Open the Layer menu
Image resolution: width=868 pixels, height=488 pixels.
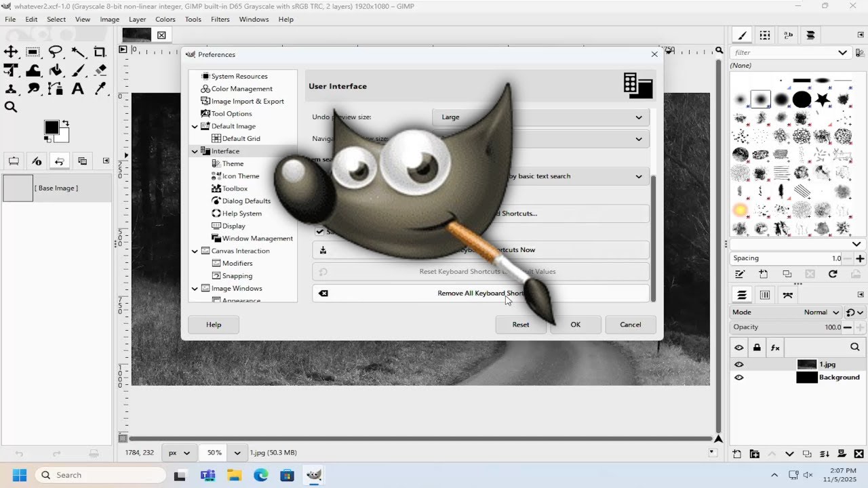[137, 19]
